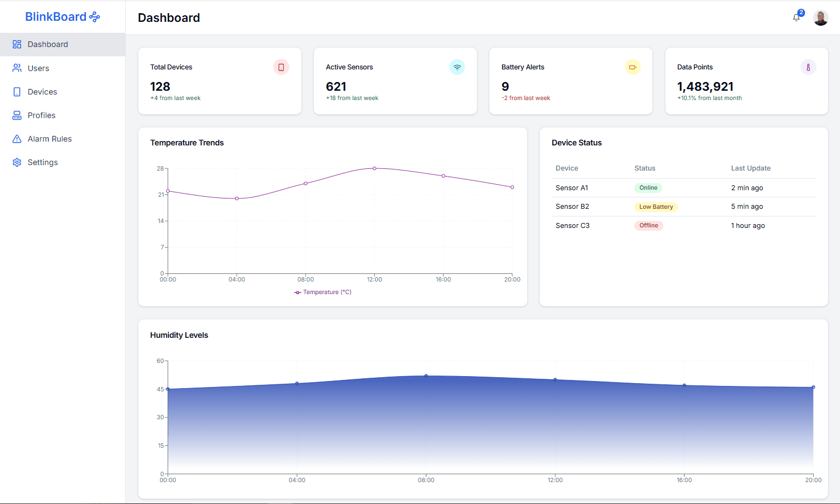Click the Profiles server icon in sidebar
This screenshot has width=840, height=504.
[x=17, y=115]
